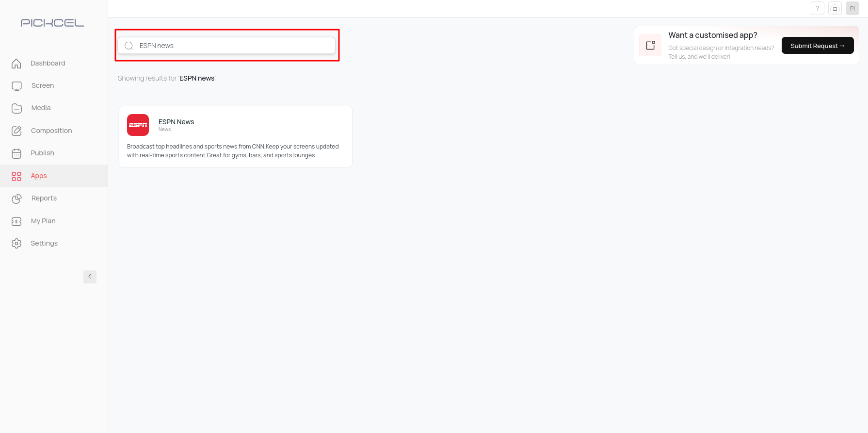Click the magnifier icon in search bar

(x=129, y=46)
